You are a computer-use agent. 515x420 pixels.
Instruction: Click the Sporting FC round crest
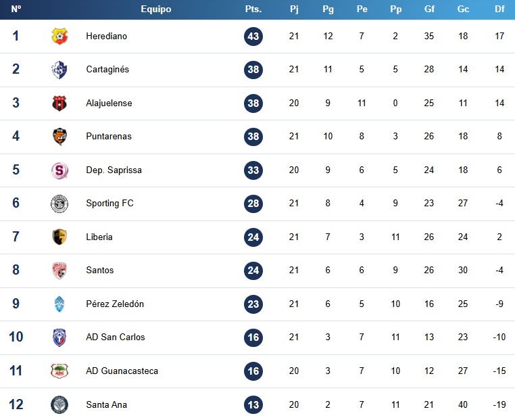coord(59,204)
